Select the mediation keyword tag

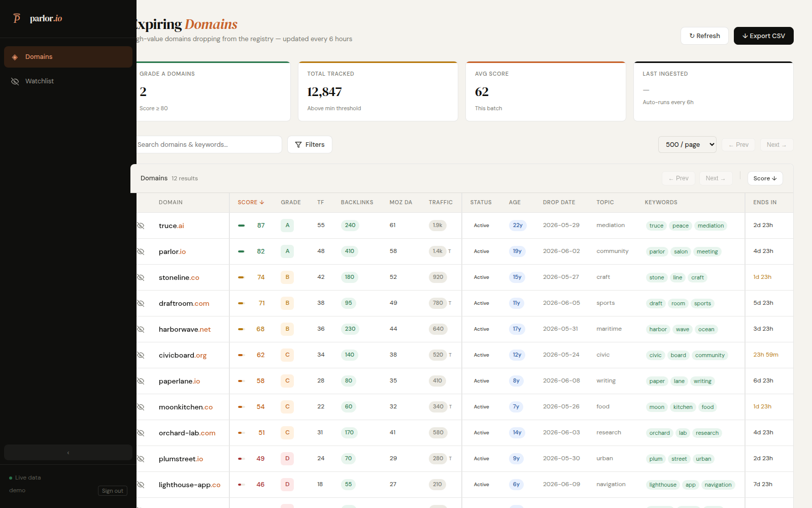710,226
